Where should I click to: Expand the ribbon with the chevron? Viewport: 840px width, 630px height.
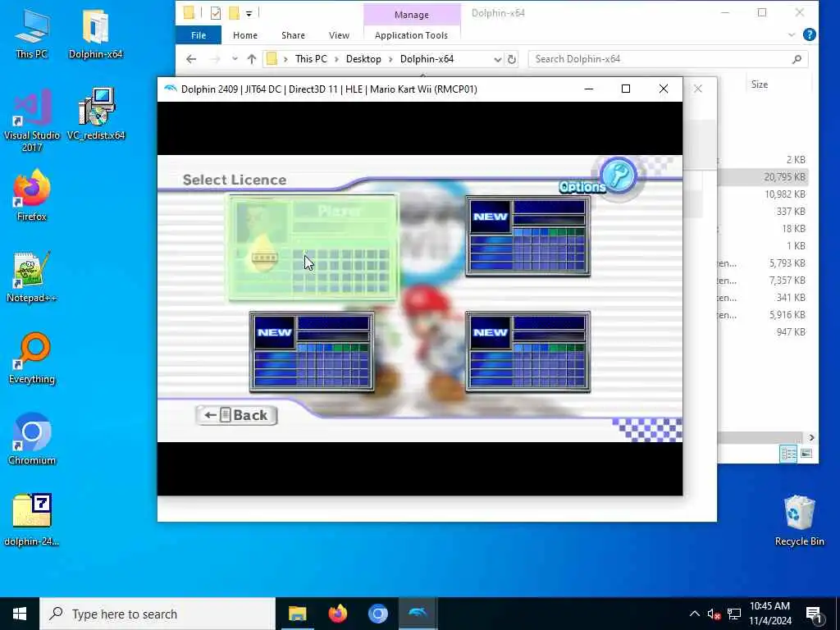click(792, 34)
